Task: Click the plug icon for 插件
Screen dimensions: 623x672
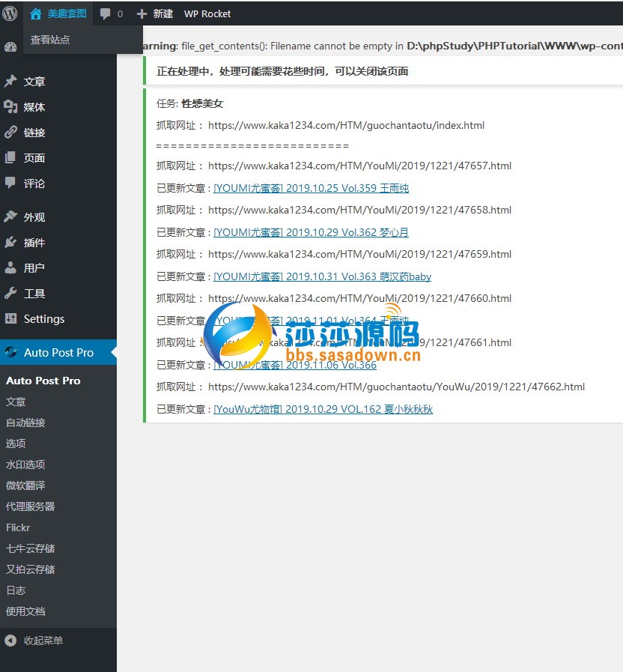Action: click(10, 242)
